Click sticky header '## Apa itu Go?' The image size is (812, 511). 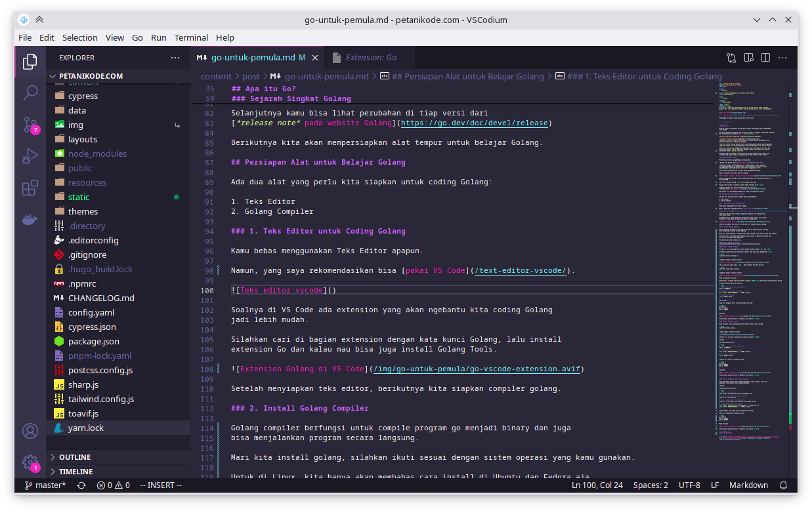pyautogui.click(x=264, y=89)
